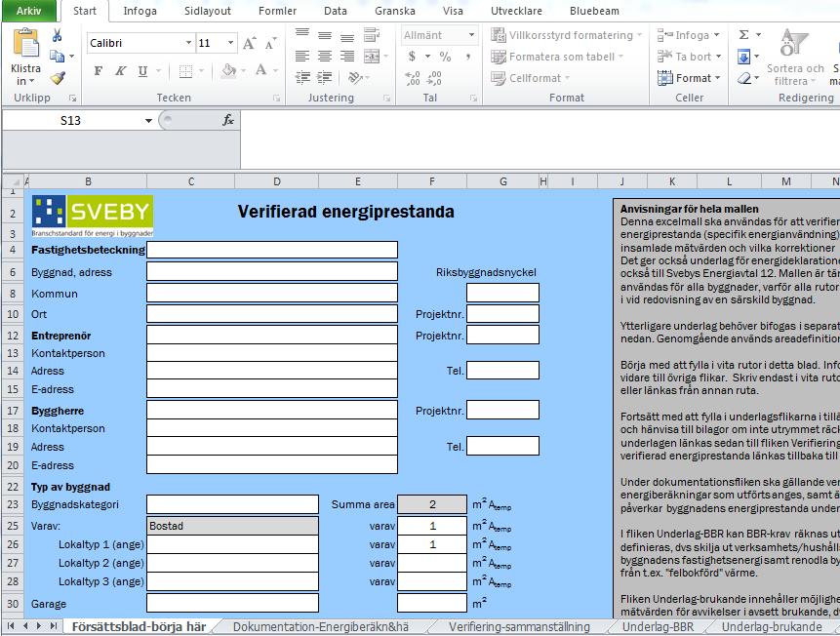Open the Arkiv file tab
The height and width of the screenshot is (636, 840).
(28, 11)
